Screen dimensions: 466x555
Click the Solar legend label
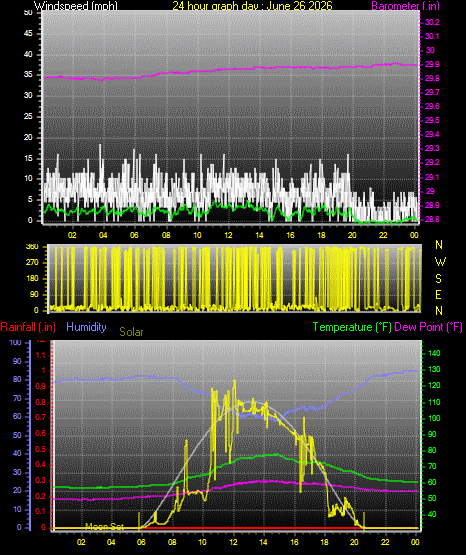[x=131, y=332]
